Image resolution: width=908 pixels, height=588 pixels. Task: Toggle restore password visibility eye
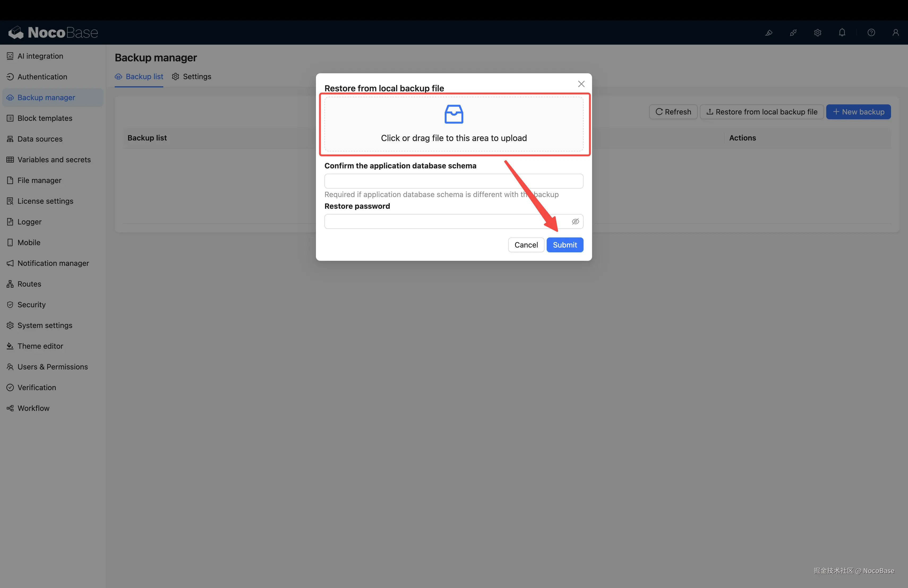pos(575,222)
